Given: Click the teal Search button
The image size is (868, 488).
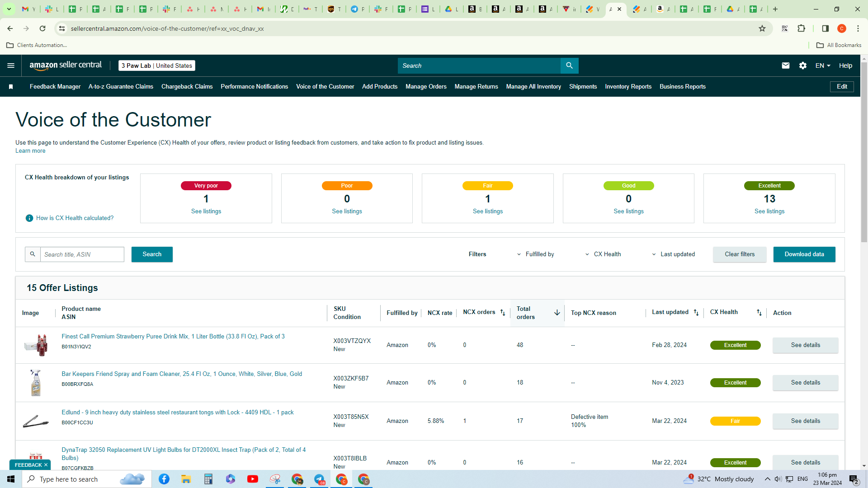Looking at the screenshot, I should (x=152, y=254).
